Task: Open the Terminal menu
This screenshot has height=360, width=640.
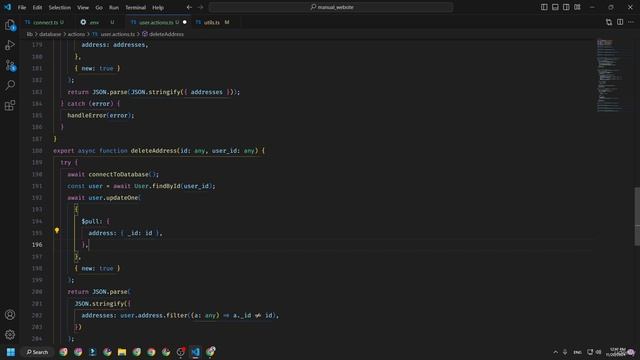Action: pos(136,7)
